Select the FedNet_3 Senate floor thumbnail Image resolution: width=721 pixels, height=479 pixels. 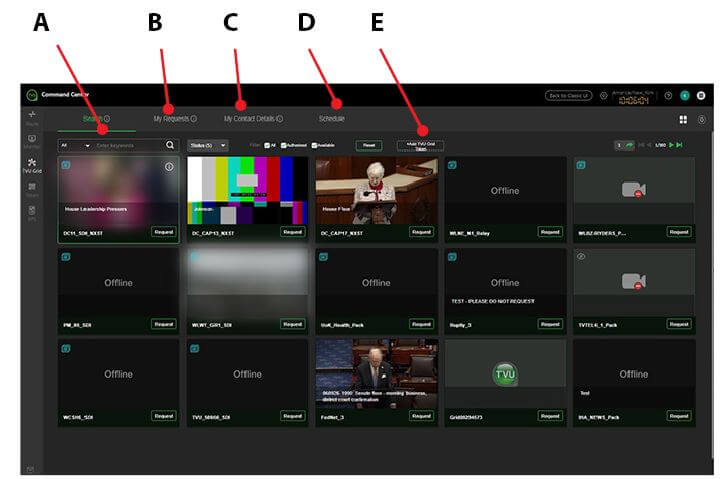[x=377, y=374]
